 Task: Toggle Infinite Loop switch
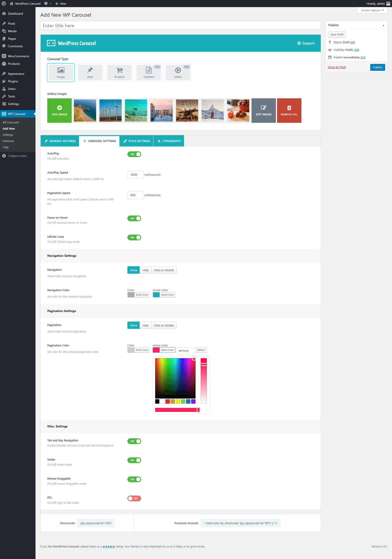coord(134,237)
